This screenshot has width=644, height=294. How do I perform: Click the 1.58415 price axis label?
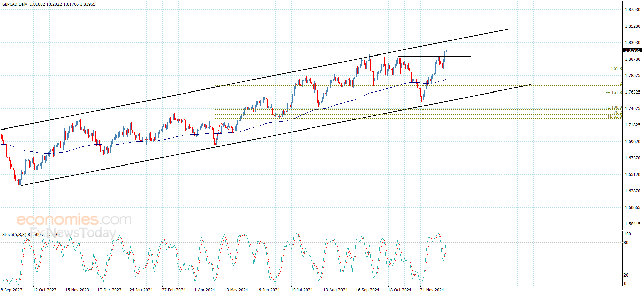pyautogui.click(x=632, y=224)
